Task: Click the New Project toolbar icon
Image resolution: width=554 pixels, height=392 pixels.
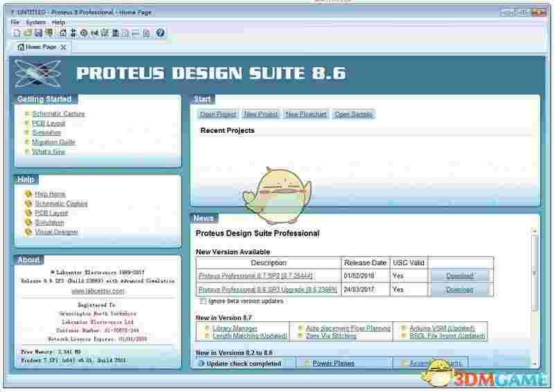Action: [x=17, y=33]
